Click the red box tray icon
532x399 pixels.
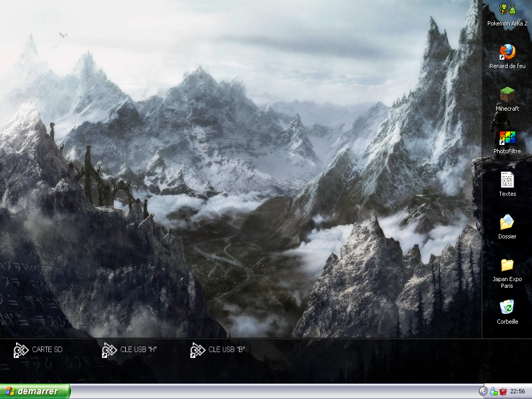pyautogui.click(x=503, y=392)
